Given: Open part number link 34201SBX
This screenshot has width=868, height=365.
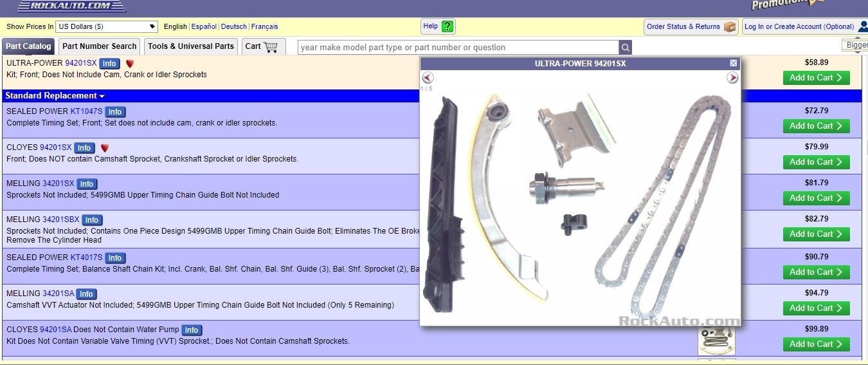Looking at the screenshot, I should [x=61, y=220].
